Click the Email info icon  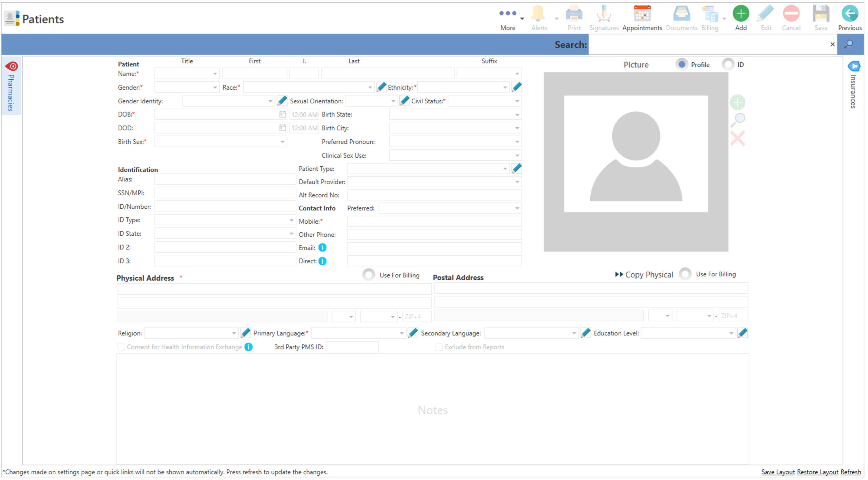pyautogui.click(x=322, y=248)
